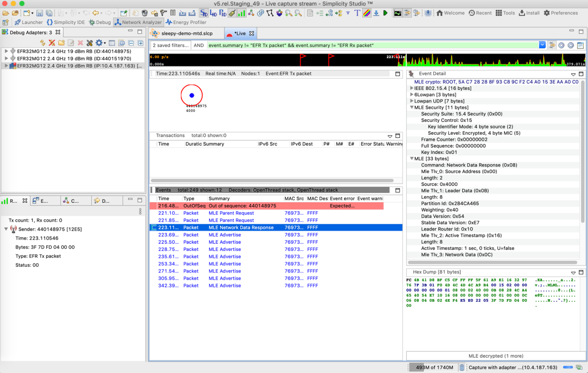Expand adapter IP:10.4.187.163 tree node

point(6,66)
